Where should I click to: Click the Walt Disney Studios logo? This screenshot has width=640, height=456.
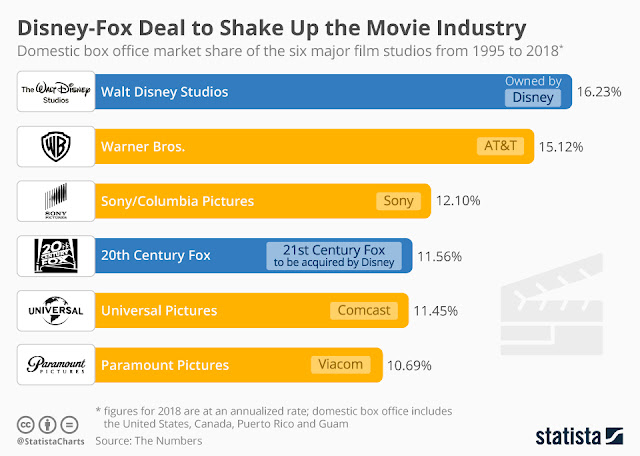pyautogui.click(x=56, y=91)
